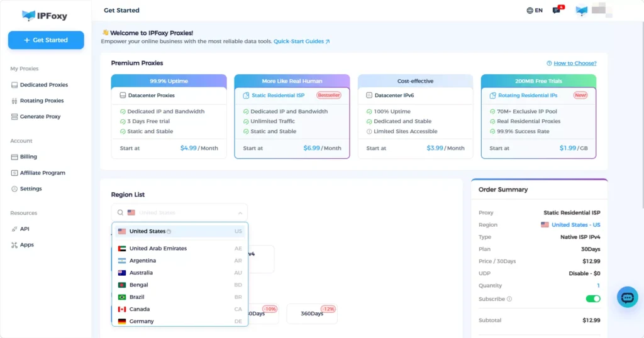Select the Rotating Residential IPs card

click(x=538, y=116)
